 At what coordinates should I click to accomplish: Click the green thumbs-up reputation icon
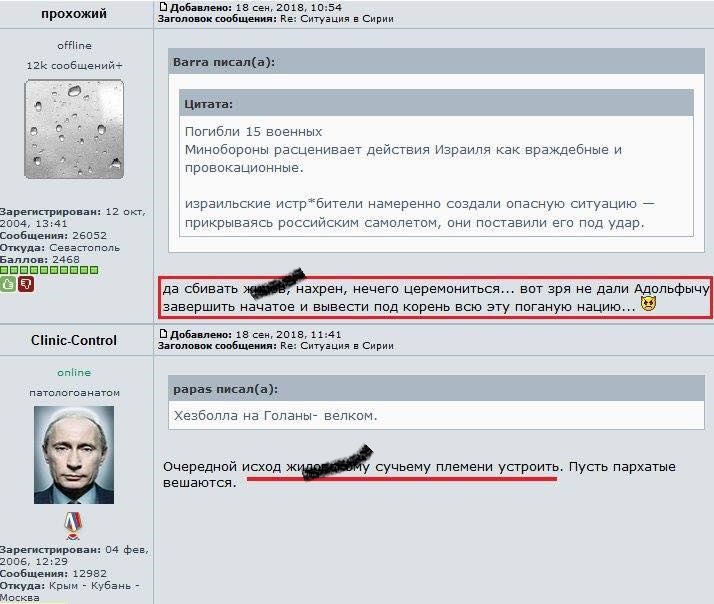7,284
